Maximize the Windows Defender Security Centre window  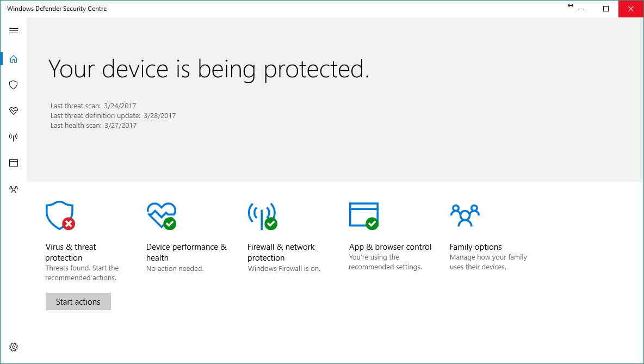click(606, 9)
